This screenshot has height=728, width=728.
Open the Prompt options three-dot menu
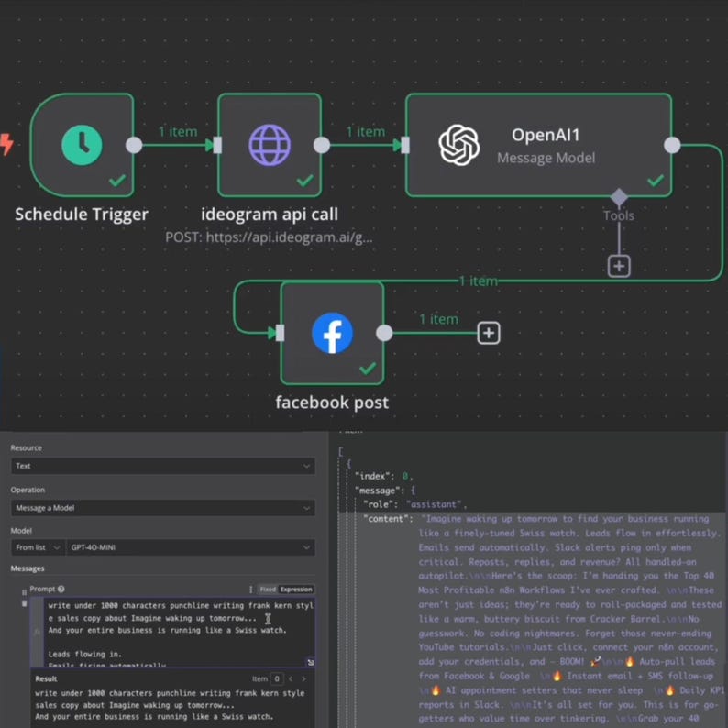pos(250,590)
